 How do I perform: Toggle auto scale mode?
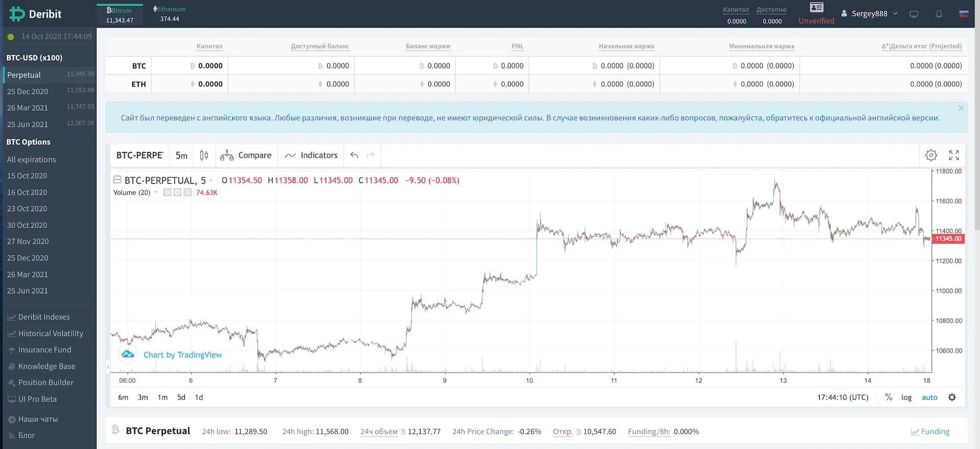pos(929,397)
